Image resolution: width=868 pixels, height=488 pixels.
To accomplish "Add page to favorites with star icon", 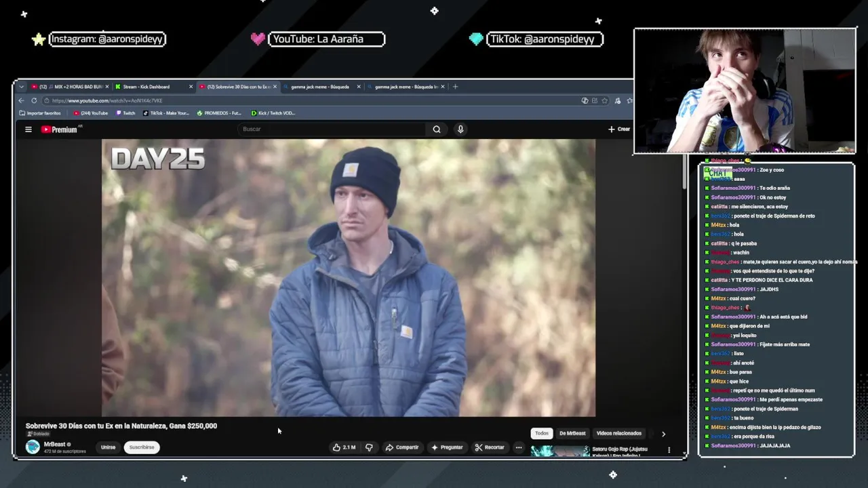I will [604, 100].
